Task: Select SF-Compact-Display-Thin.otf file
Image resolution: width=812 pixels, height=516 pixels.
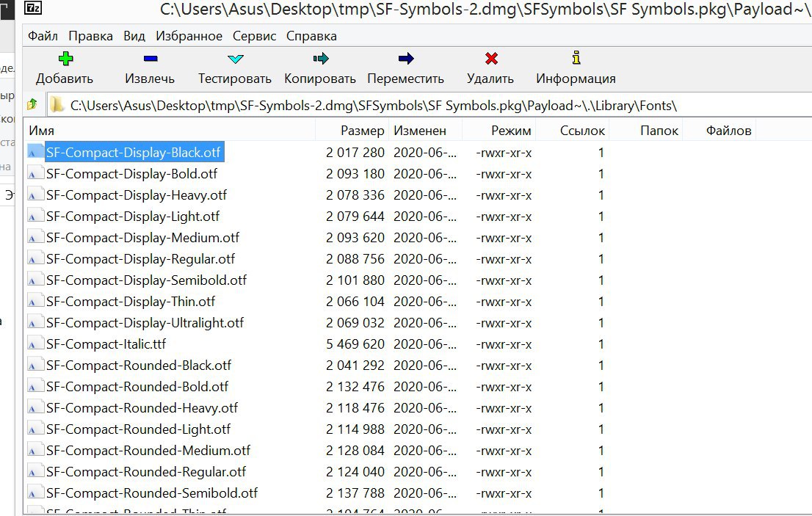Action: point(131,302)
